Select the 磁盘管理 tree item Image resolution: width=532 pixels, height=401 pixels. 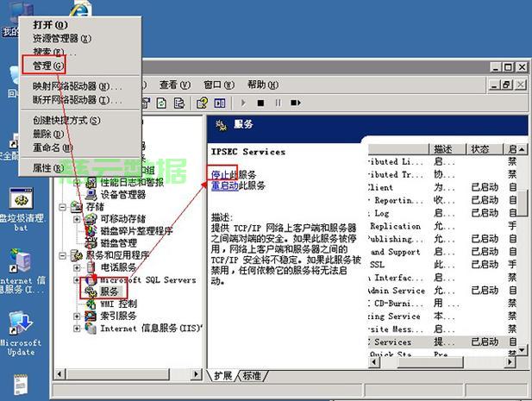click(x=119, y=243)
